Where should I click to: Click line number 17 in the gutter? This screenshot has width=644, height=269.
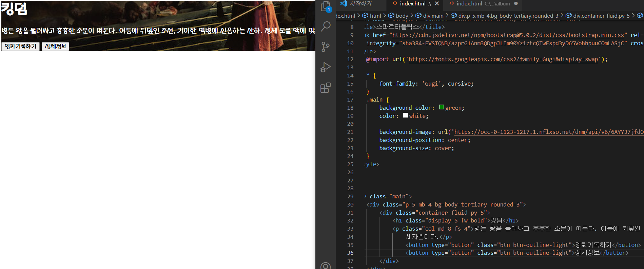point(350,100)
